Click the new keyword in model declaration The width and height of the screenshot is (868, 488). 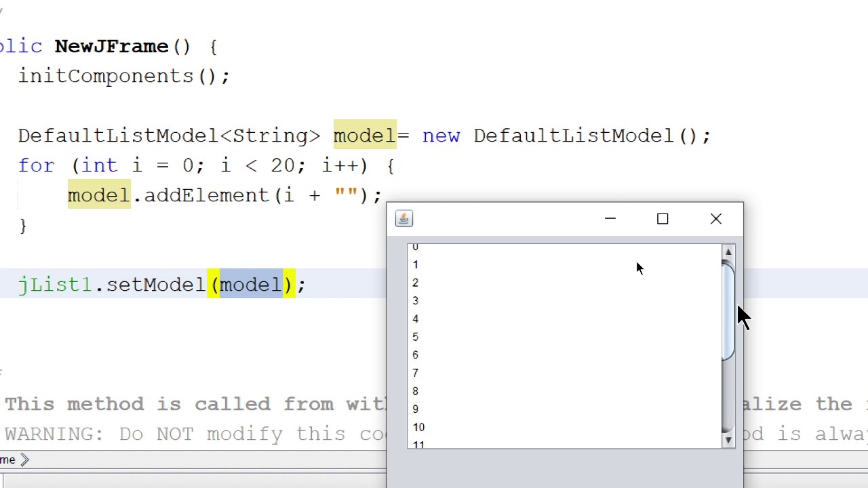pos(441,136)
